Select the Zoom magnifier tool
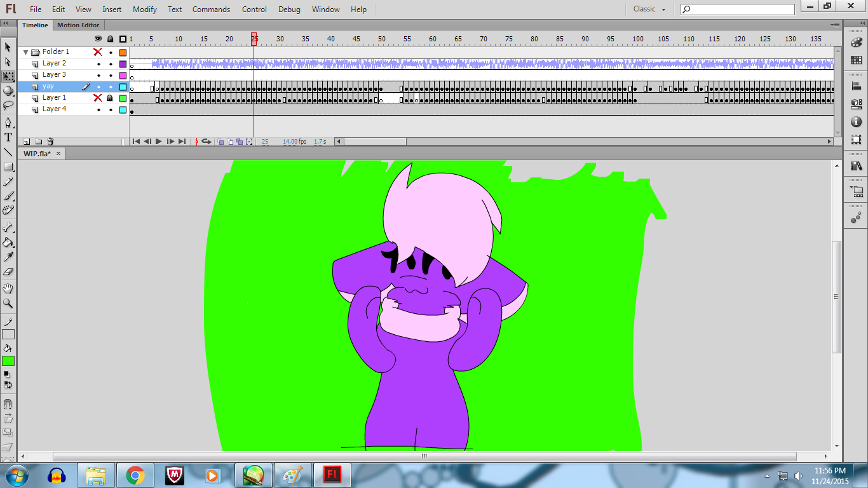This screenshot has height=488, width=868. [x=8, y=304]
